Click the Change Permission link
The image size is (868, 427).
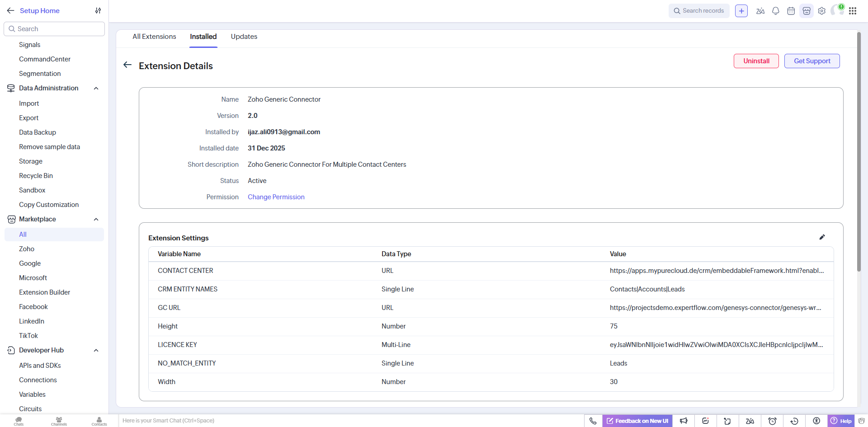276,197
